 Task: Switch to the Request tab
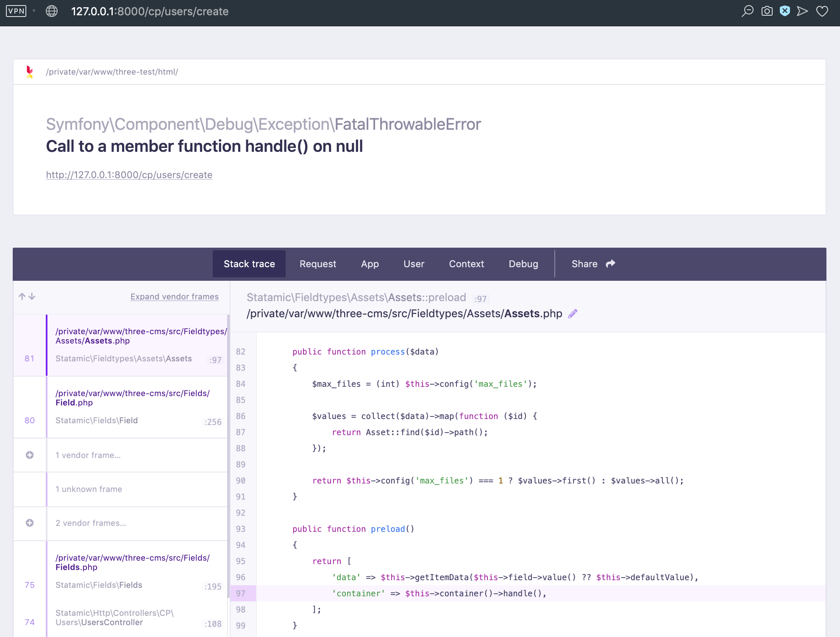pos(318,264)
